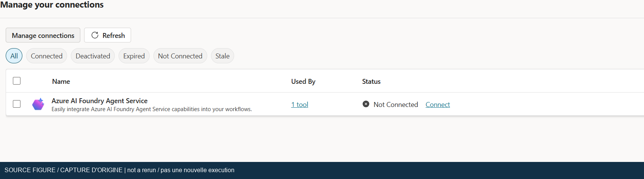Click the Connect link
Image resolution: width=644 pixels, height=179 pixels.
(438, 105)
